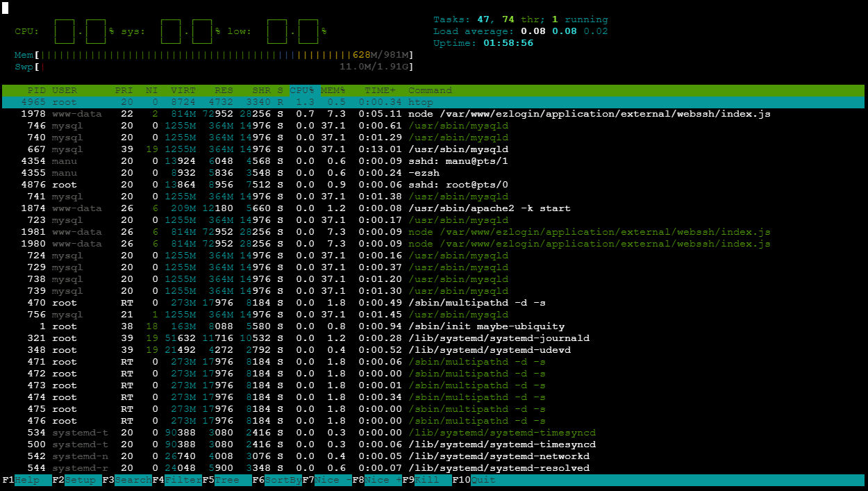Image resolution: width=868 pixels, height=491 pixels.
Task: Sort by the PID column header
Action: point(37,90)
